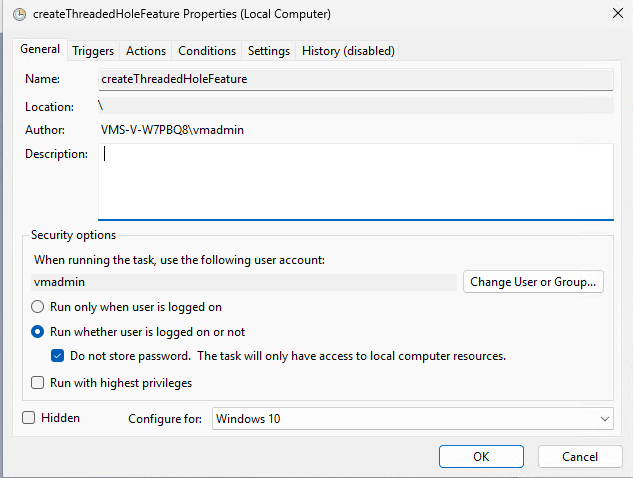Enable Run with highest privileges

[x=38, y=382]
